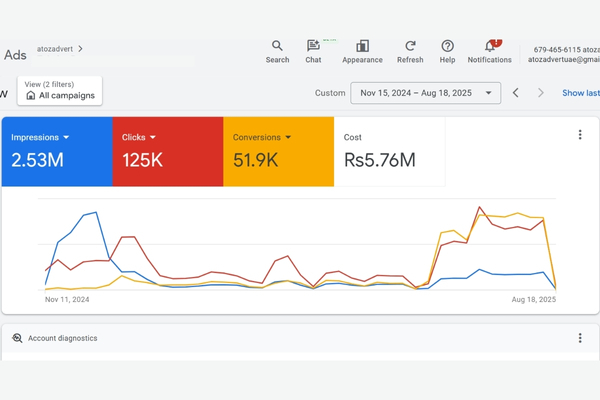Open Account diagnostics three-dot menu

[580, 338]
